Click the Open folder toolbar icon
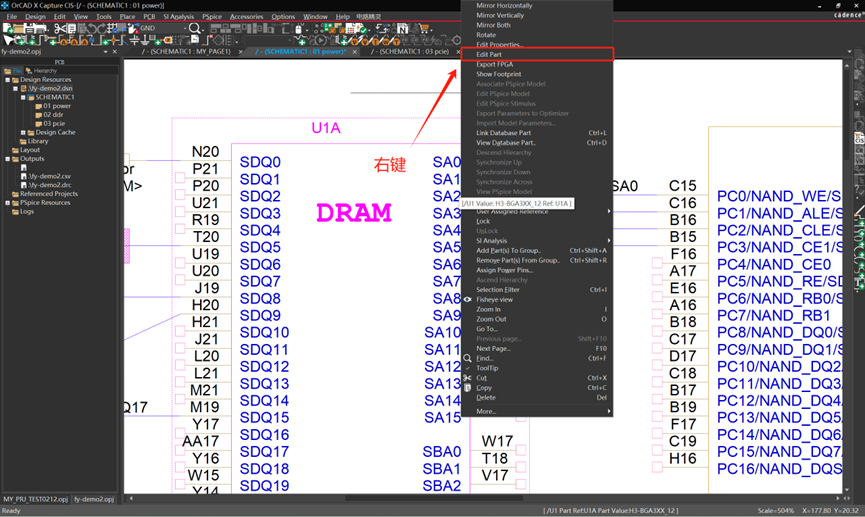865x517 pixels. click(x=18, y=28)
